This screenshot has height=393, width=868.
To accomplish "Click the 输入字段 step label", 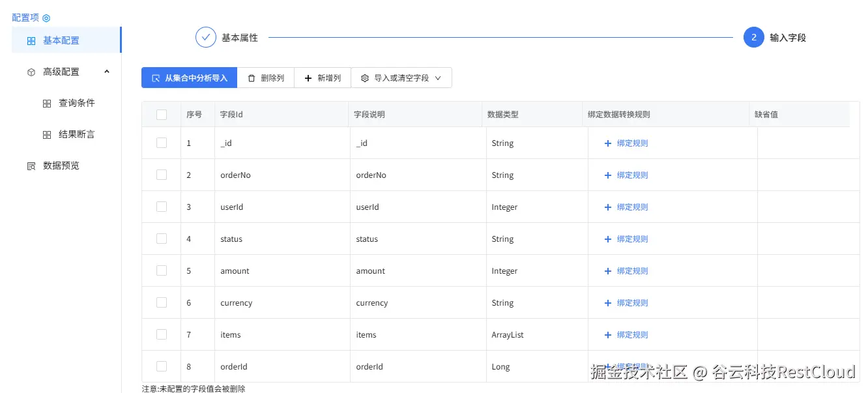I will 788,38.
